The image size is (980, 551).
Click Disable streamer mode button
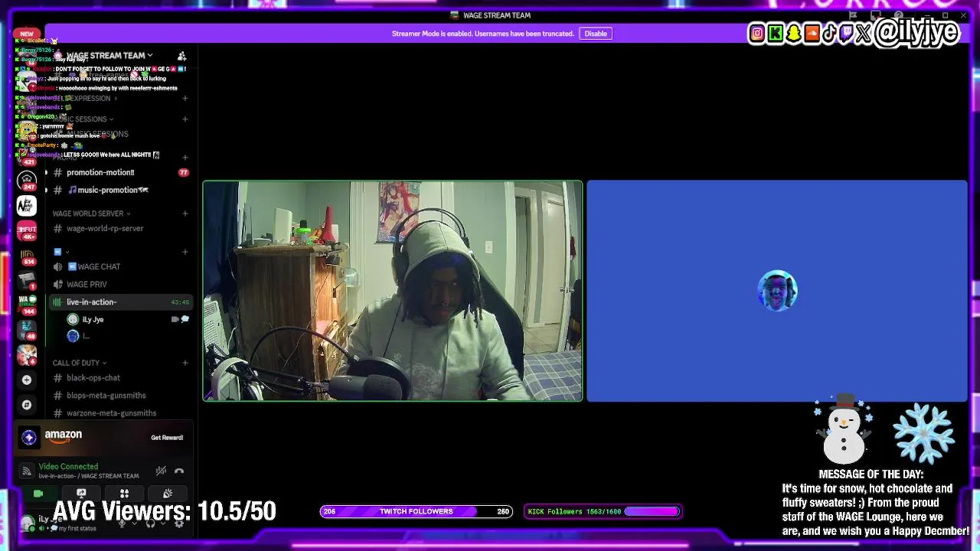tap(596, 34)
